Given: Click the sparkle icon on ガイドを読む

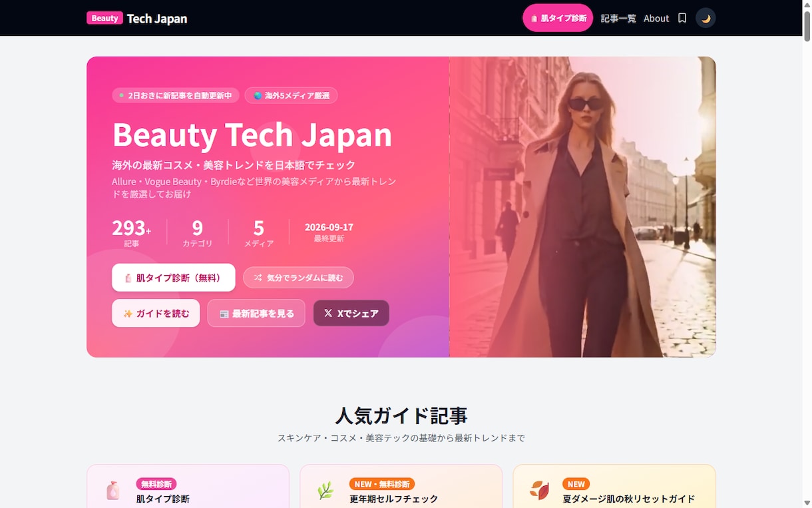Looking at the screenshot, I should (x=127, y=314).
